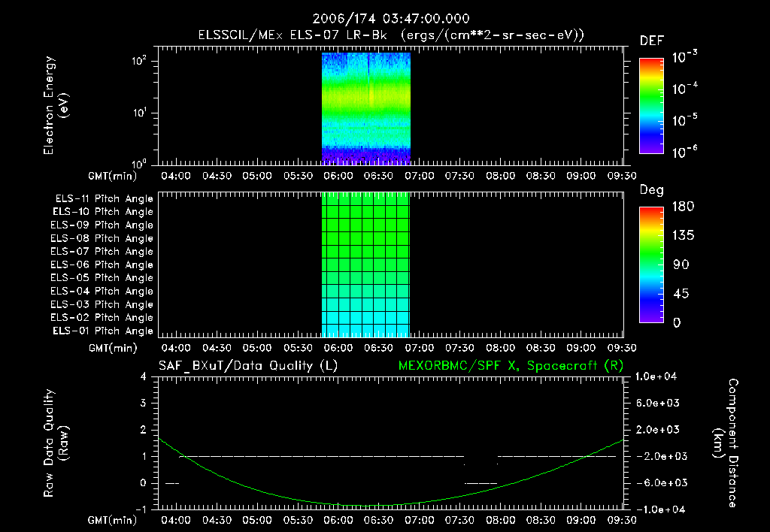Click the ELS-10 Pitch Angle label
The width and height of the screenshot is (770, 532).
(x=103, y=212)
